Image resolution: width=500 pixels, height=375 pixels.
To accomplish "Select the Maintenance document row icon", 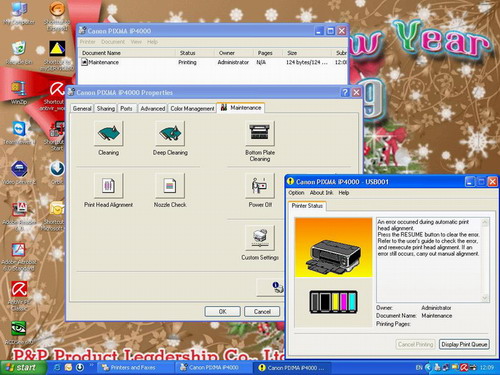I will click(85, 62).
